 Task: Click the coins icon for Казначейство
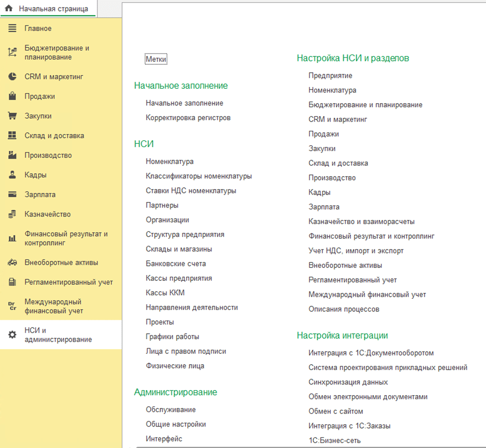coord(12,214)
